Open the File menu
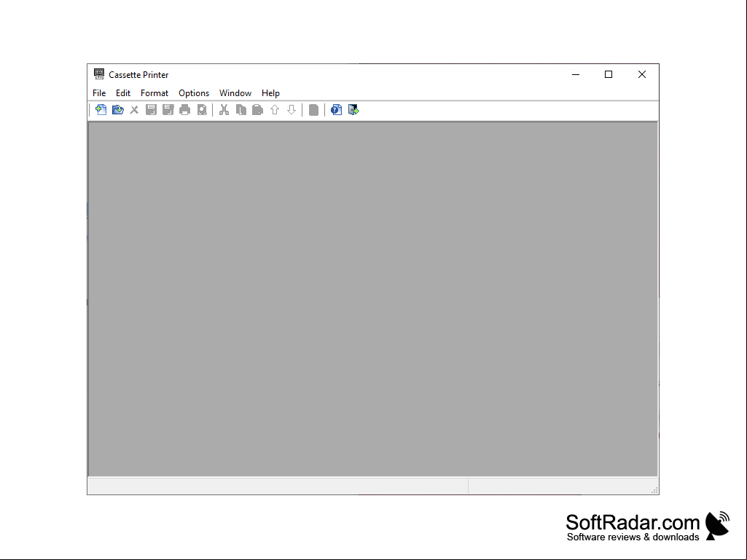Viewport: 747px width, 560px height. (x=99, y=93)
